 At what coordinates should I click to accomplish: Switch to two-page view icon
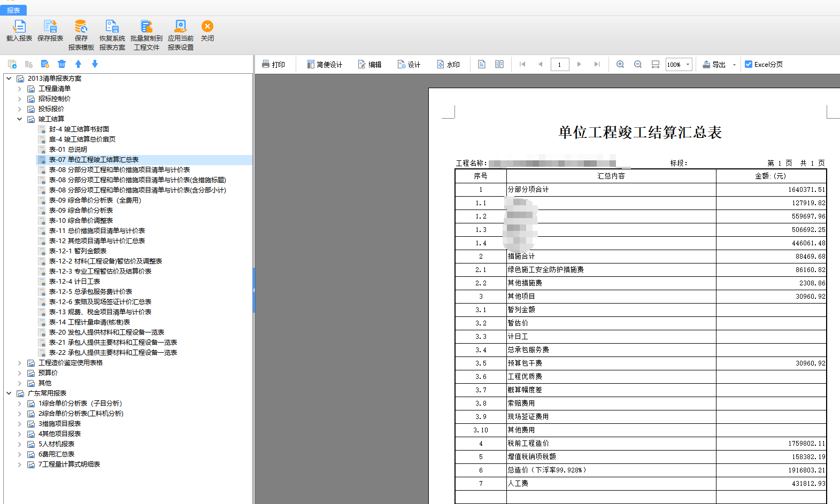pos(499,64)
